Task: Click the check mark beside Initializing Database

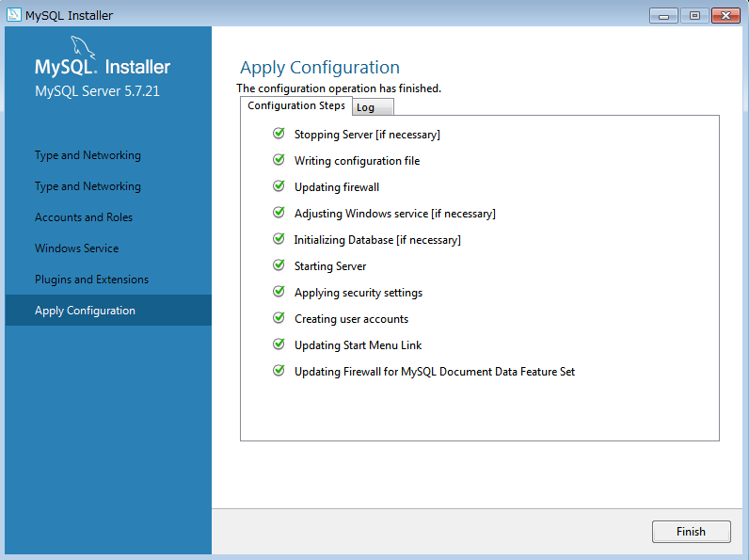Action: pos(279,239)
